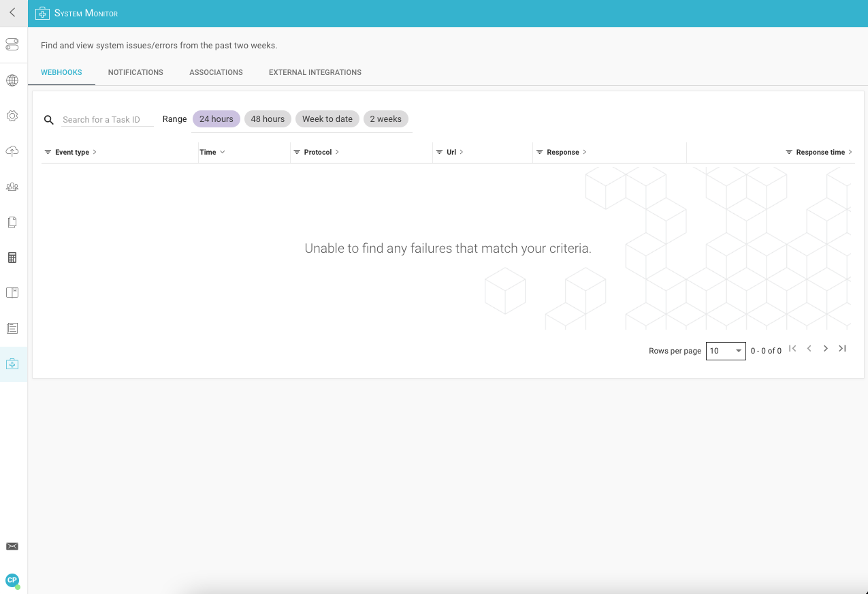Click the Url column label
Image resolution: width=868 pixels, height=594 pixels.
point(451,153)
